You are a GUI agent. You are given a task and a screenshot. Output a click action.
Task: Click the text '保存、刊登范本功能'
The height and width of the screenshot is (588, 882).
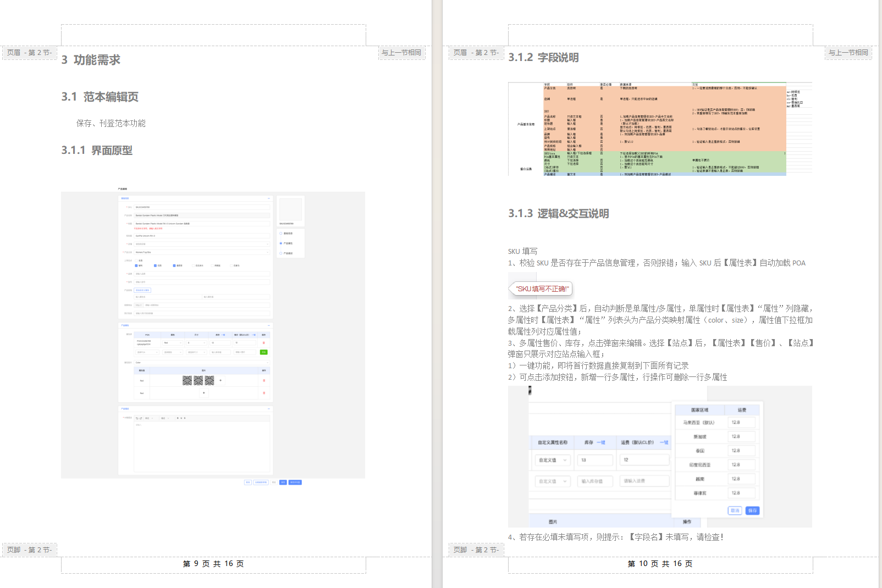[x=111, y=123]
